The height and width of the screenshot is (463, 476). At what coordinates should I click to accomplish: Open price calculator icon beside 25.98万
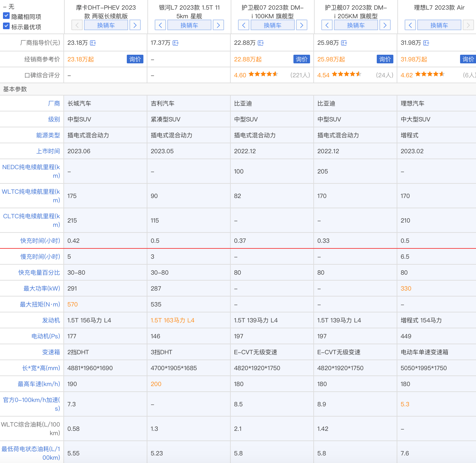pyautogui.click(x=344, y=43)
